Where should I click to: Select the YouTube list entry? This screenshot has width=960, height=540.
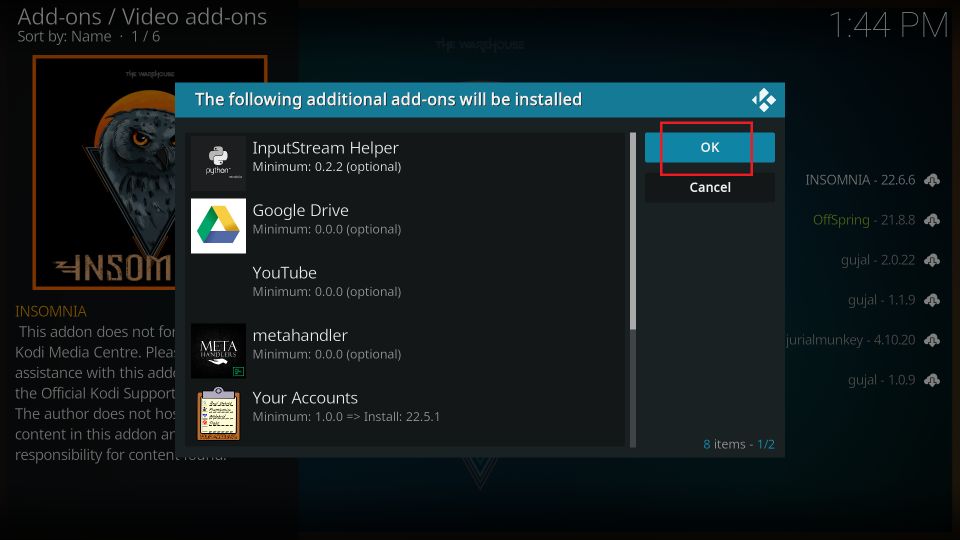407,288
